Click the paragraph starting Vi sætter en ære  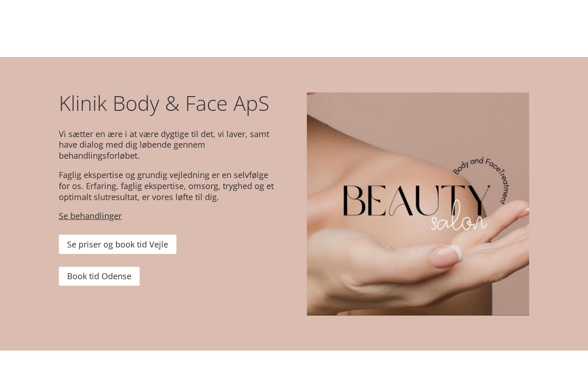(167, 145)
